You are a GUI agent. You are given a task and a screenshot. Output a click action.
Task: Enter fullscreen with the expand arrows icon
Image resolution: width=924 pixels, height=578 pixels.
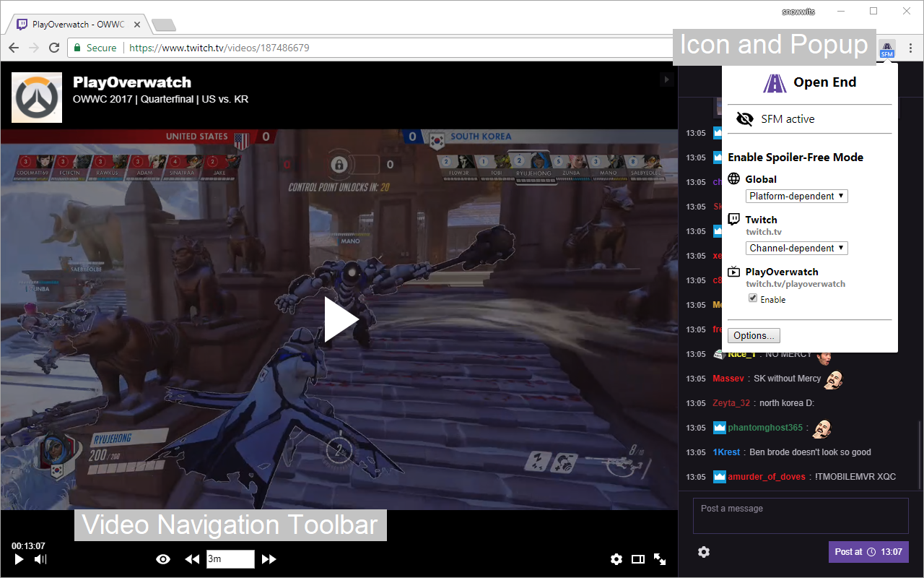click(660, 558)
